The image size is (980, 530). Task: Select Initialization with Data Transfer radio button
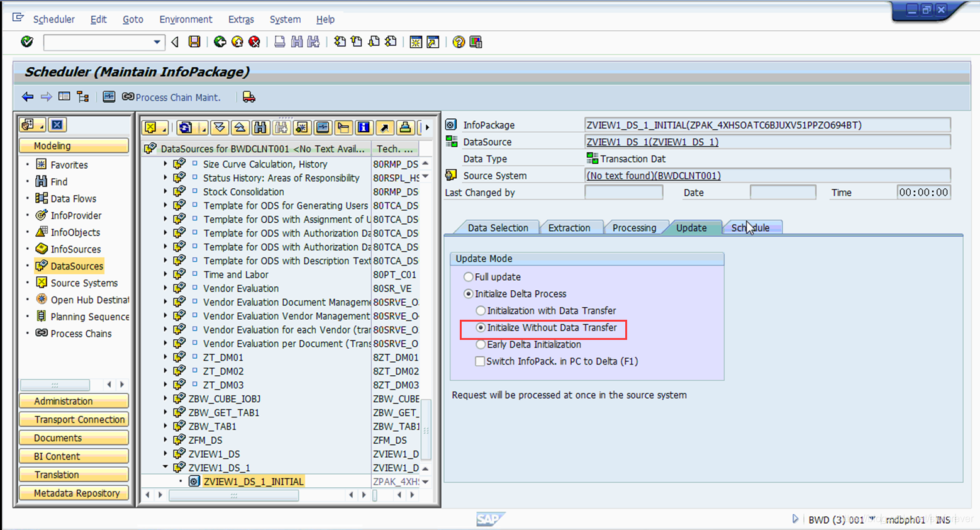481,311
